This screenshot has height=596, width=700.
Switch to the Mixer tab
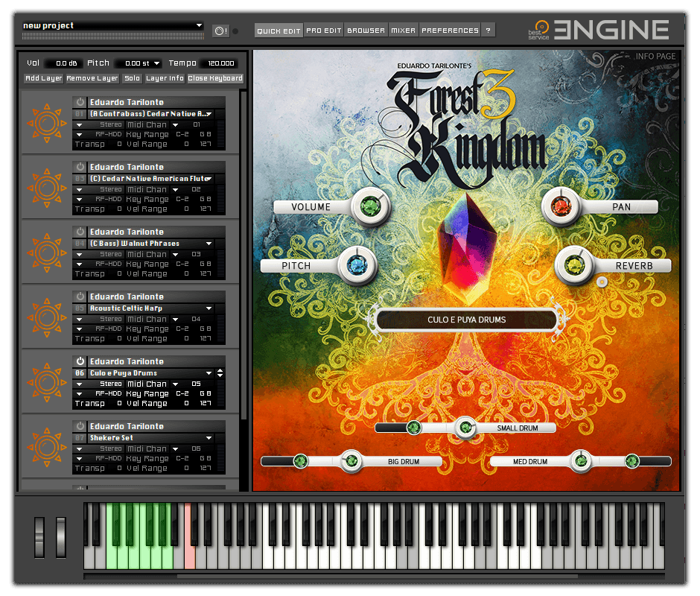click(404, 31)
